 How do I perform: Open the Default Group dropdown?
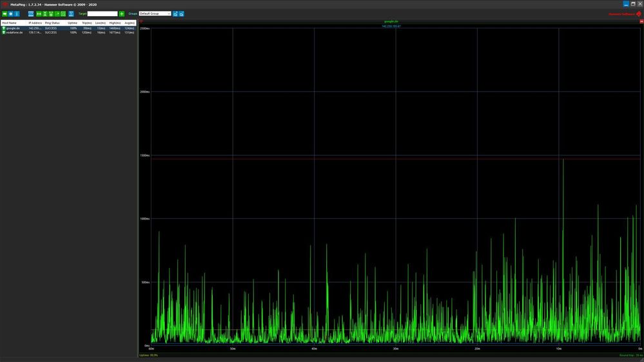155,14
